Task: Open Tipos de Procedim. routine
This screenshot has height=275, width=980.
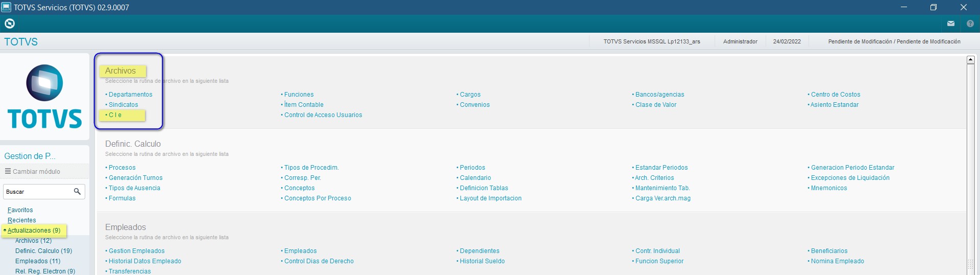Action: coord(311,168)
